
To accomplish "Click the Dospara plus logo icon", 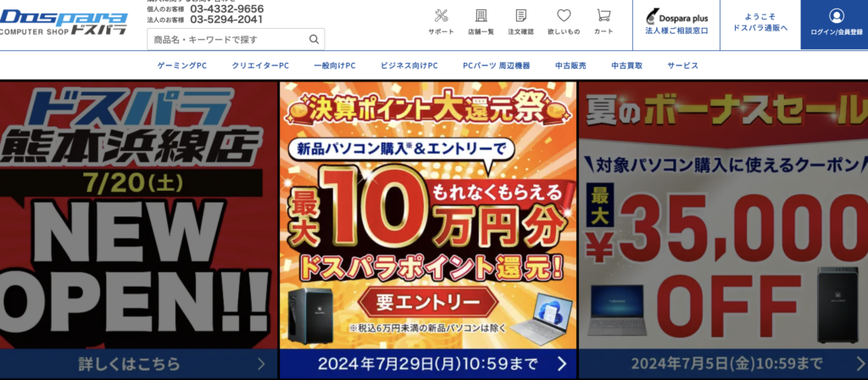I will pyautogui.click(x=652, y=17).
